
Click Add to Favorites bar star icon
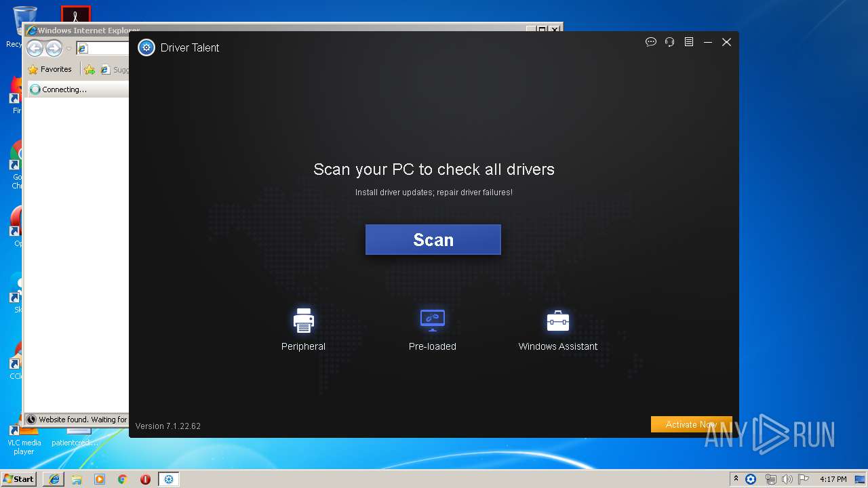(x=89, y=69)
